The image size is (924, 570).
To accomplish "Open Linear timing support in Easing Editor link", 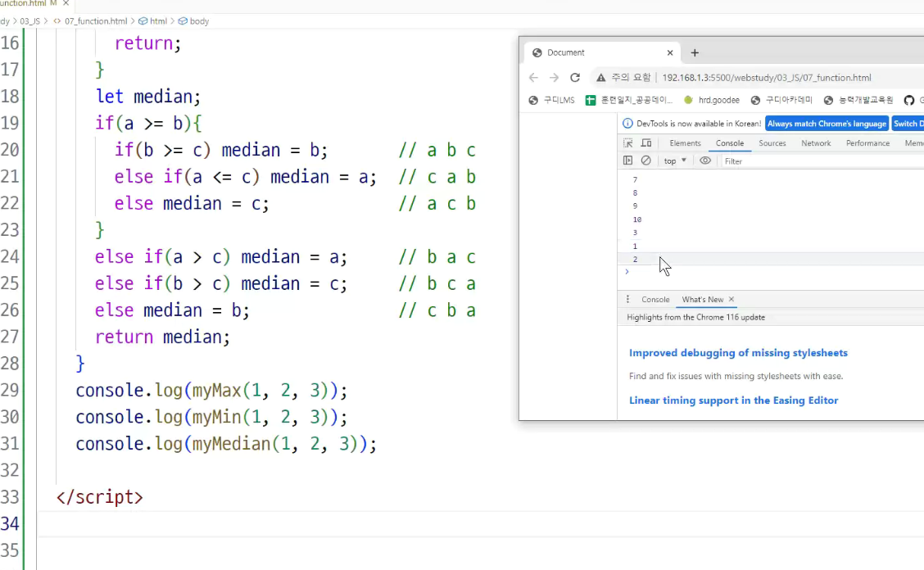I will tap(734, 400).
